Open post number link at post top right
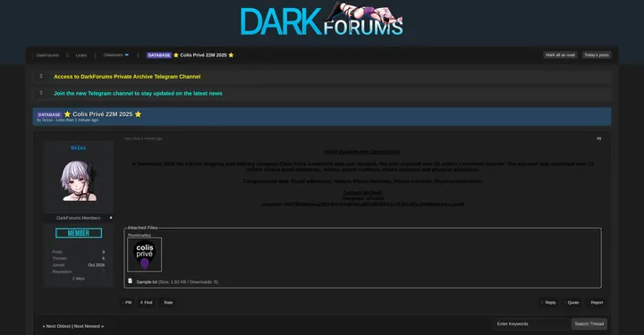Viewport: 644px width, 335px height. [x=598, y=138]
